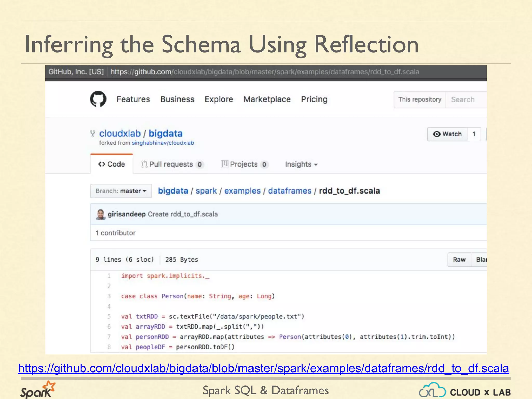Click the eye Watch button
The width and height of the screenshot is (532, 399).
click(447, 134)
